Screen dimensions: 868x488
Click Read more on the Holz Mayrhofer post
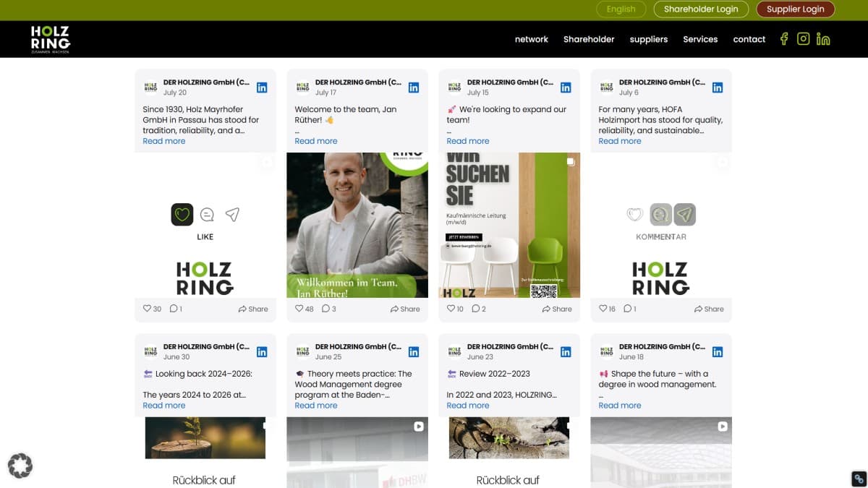tap(164, 141)
